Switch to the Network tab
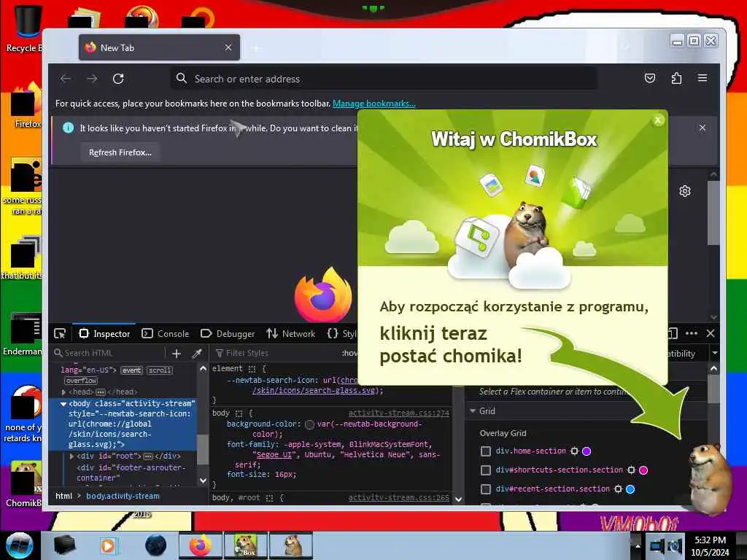 (x=290, y=334)
